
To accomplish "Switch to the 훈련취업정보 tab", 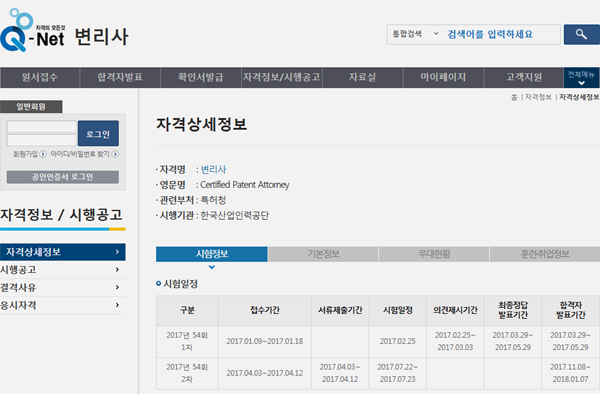I will [x=545, y=254].
